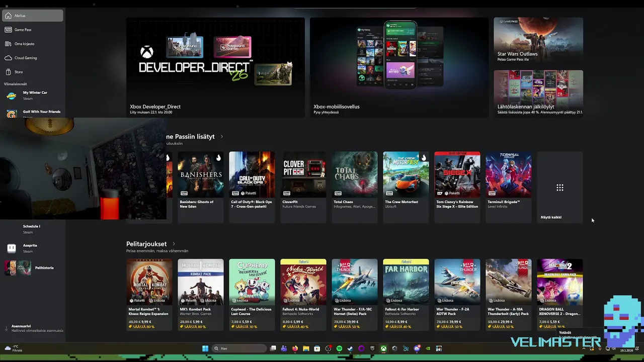Open Task View on the taskbar
The image size is (644, 362).
tap(273, 348)
